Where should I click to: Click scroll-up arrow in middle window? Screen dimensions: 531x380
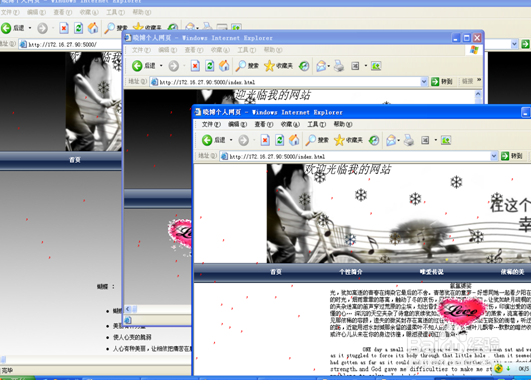pyautogui.click(x=478, y=93)
